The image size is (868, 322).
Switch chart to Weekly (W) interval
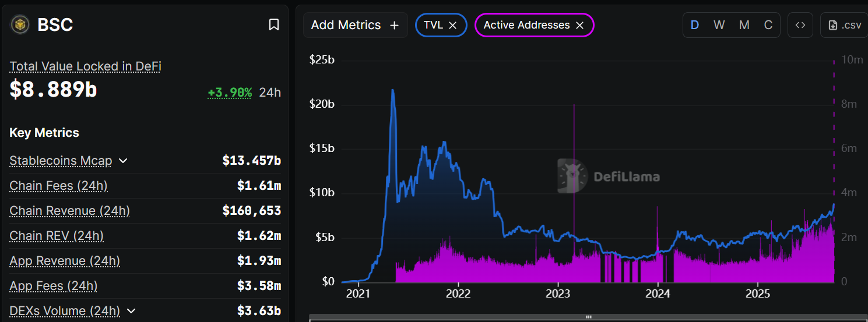[x=719, y=25]
